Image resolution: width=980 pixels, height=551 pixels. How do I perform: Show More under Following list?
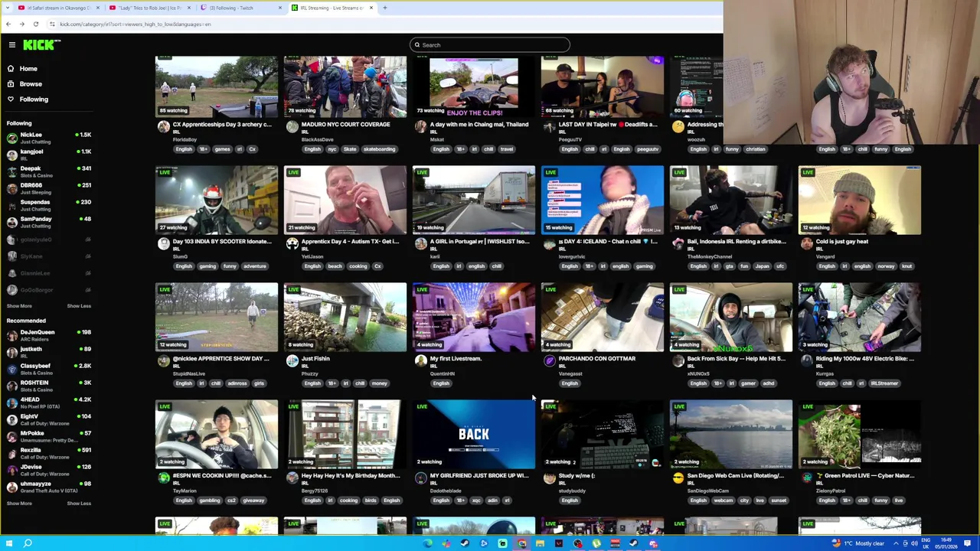tap(19, 306)
